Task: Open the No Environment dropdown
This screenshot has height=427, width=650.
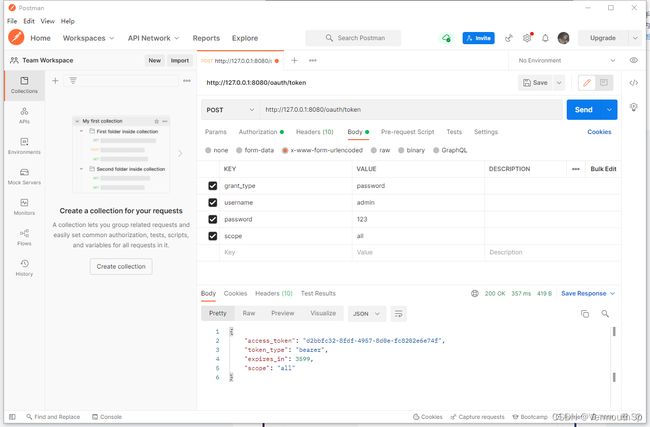Action: 567,61
